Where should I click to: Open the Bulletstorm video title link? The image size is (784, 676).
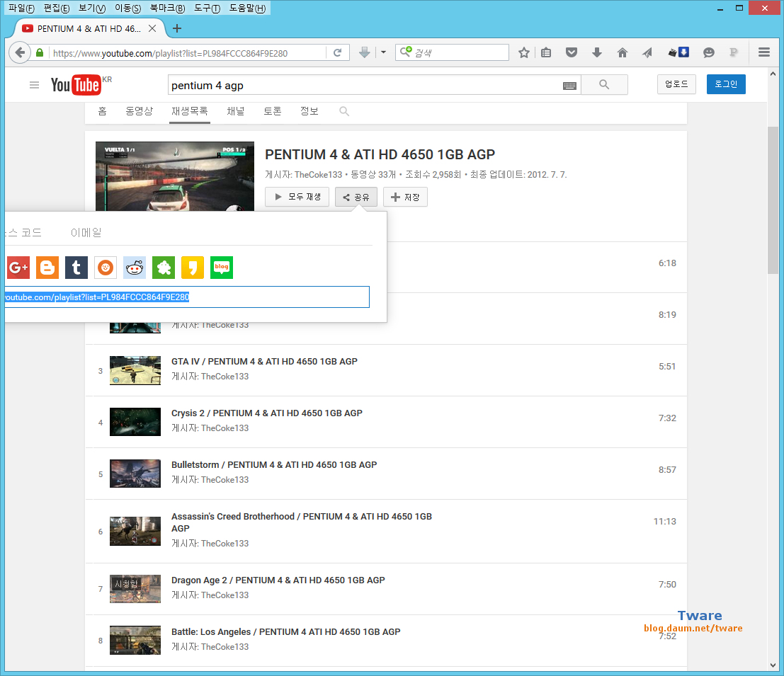click(274, 464)
